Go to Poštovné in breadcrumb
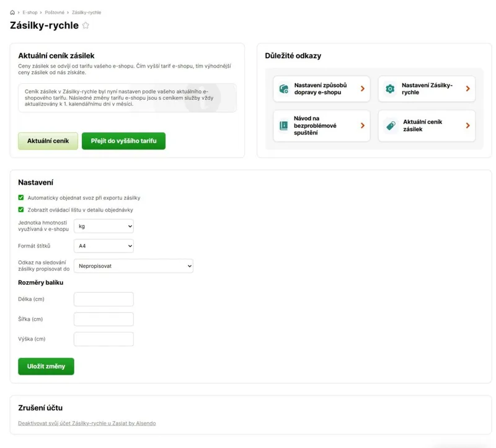 click(x=55, y=12)
